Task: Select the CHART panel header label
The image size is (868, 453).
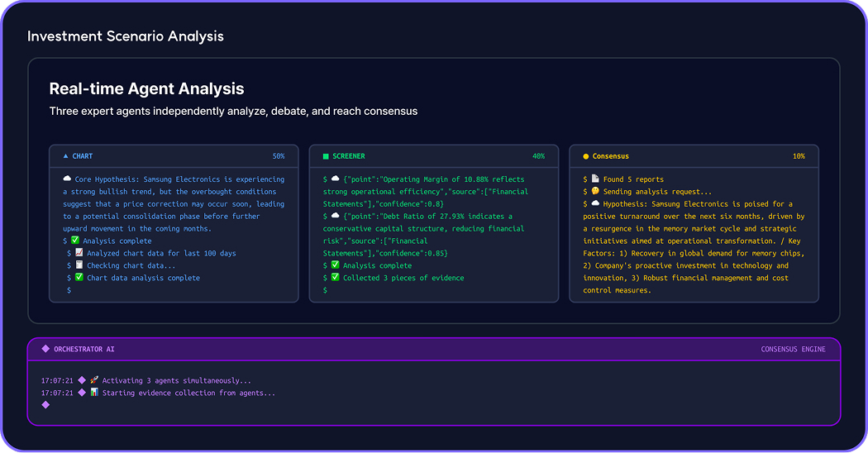Action: tap(83, 156)
